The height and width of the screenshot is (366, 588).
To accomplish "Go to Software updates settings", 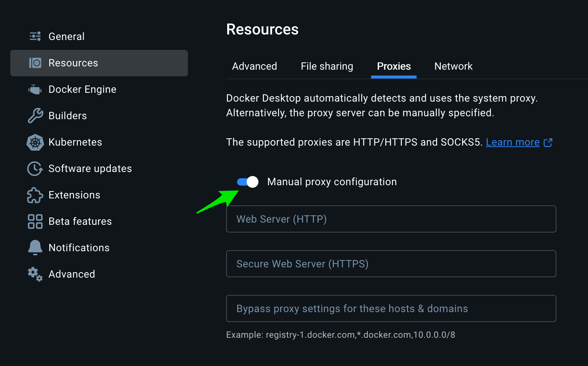I will pyautogui.click(x=99, y=168).
